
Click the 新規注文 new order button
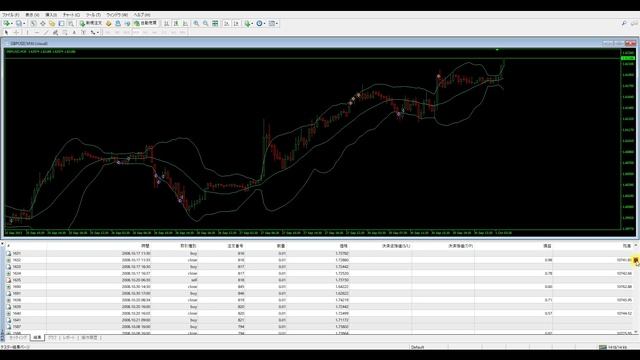pos(91,23)
